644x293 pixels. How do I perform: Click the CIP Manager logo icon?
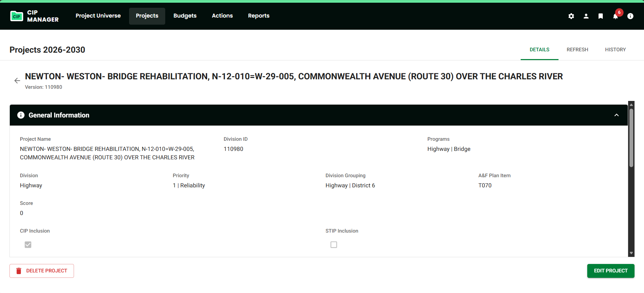tap(17, 16)
